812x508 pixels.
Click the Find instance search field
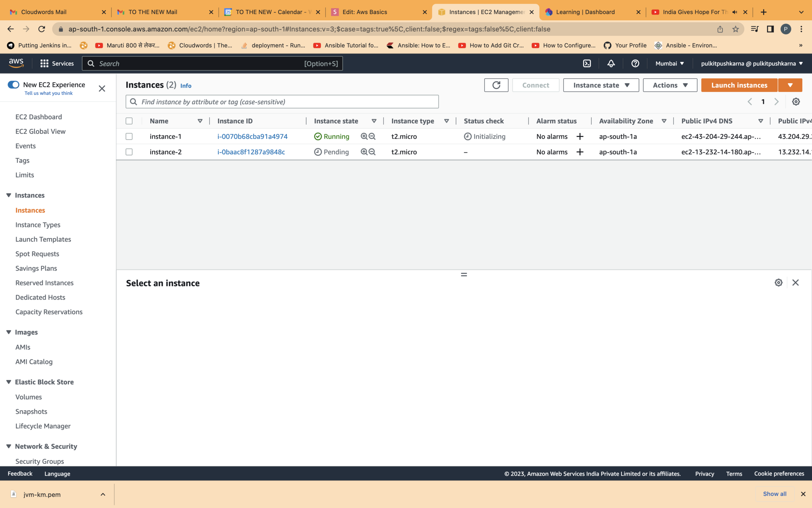[x=282, y=102]
